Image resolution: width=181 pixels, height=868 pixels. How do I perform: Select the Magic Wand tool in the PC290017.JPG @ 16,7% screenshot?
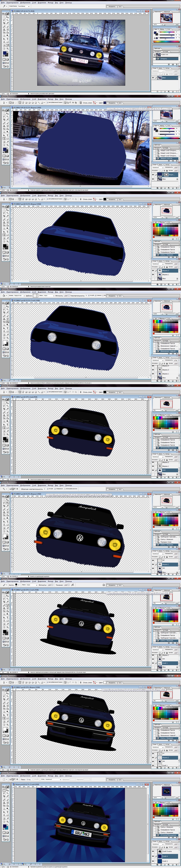[x=7, y=20]
